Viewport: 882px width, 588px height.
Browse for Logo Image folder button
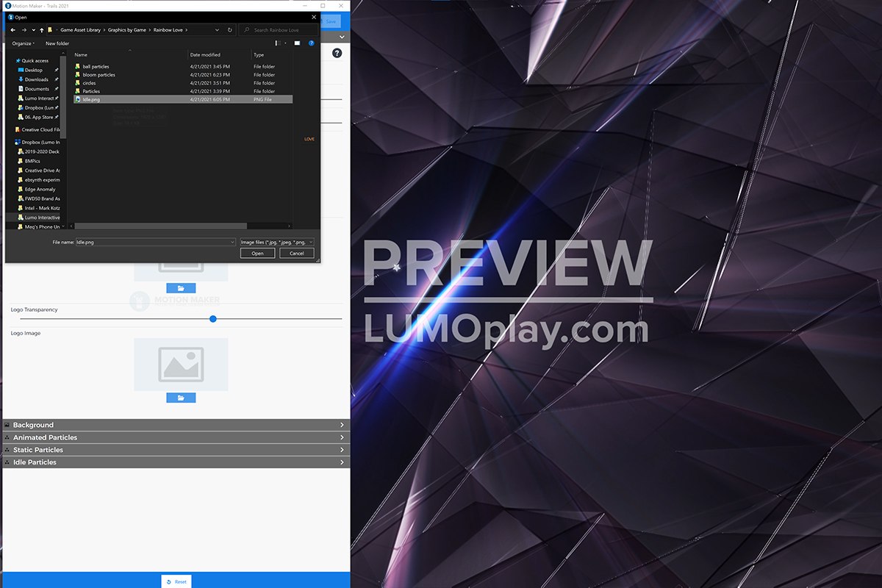[181, 398]
